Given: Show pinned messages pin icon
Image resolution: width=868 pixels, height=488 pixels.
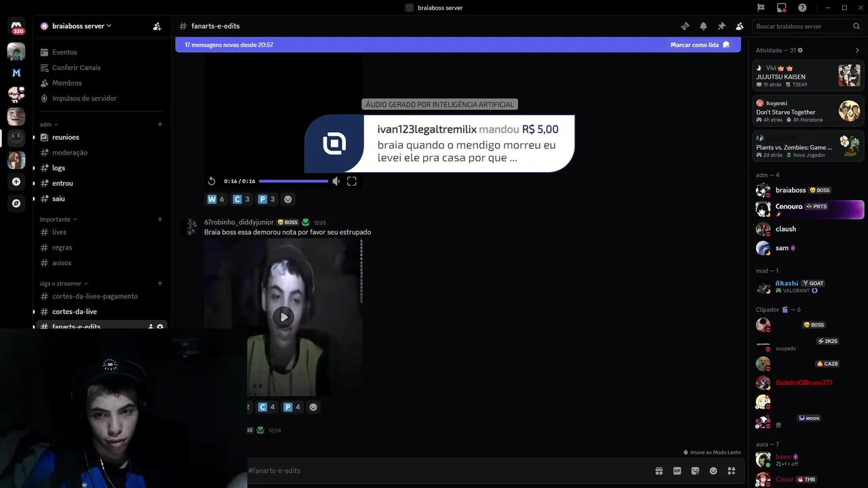Looking at the screenshot, I should (722, 26).
